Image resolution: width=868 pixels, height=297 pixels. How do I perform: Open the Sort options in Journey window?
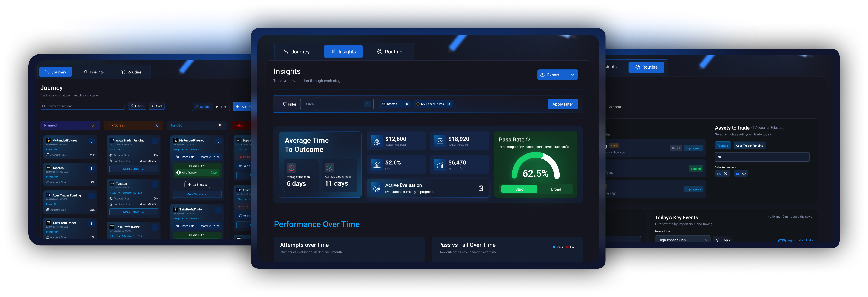157,106
